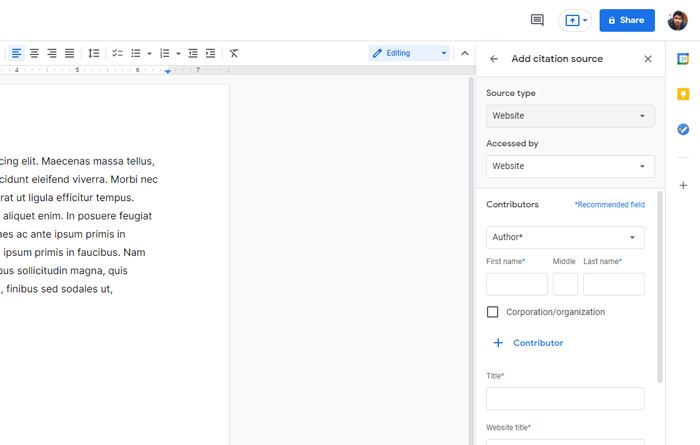Justify the paragraph text
This screenshot has width=700, height=445.
(69, 53)
